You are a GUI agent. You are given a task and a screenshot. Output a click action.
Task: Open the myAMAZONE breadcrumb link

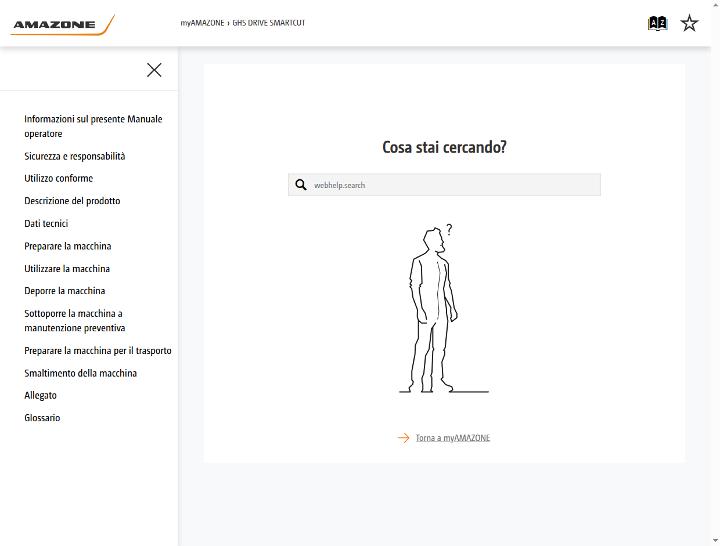(202, 23)
